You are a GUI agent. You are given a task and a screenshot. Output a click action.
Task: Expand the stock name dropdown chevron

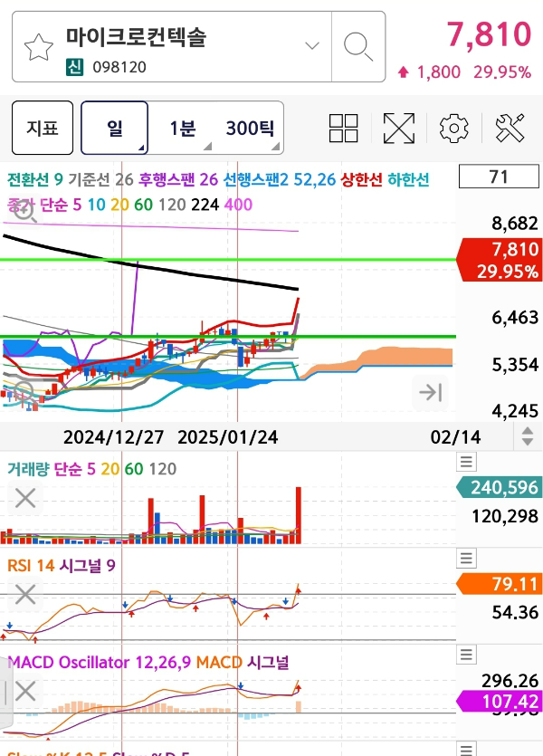pos(312,46)
